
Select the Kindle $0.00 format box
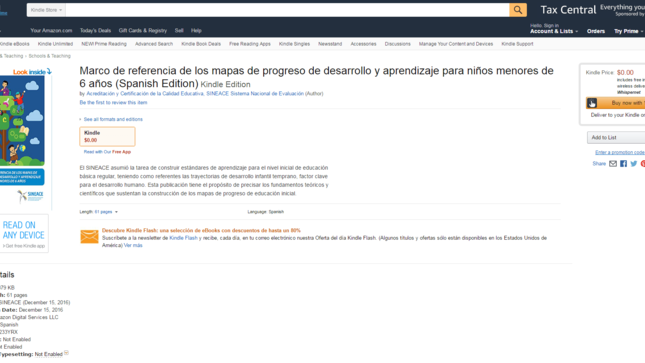pos(107,137)
